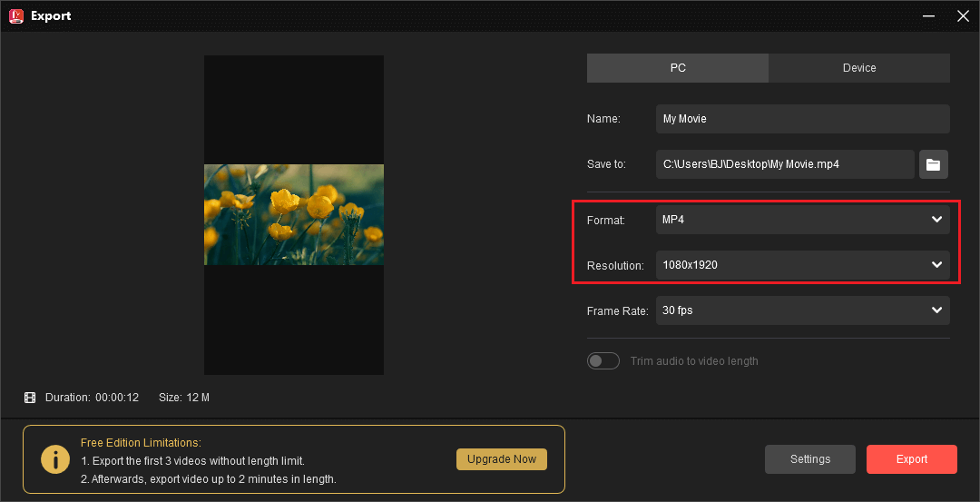Viewport: 980px width, 502px height.
Task: Click the film strip icon beside Duration
Action: [30, 398]
